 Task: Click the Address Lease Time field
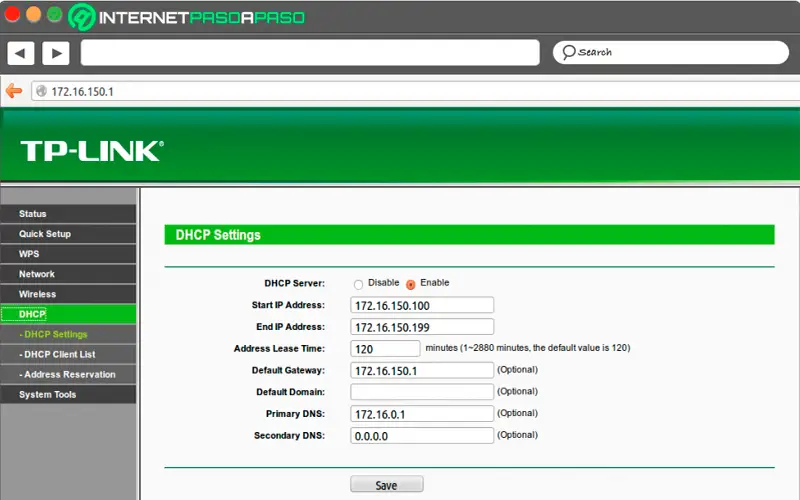point(385,349)
